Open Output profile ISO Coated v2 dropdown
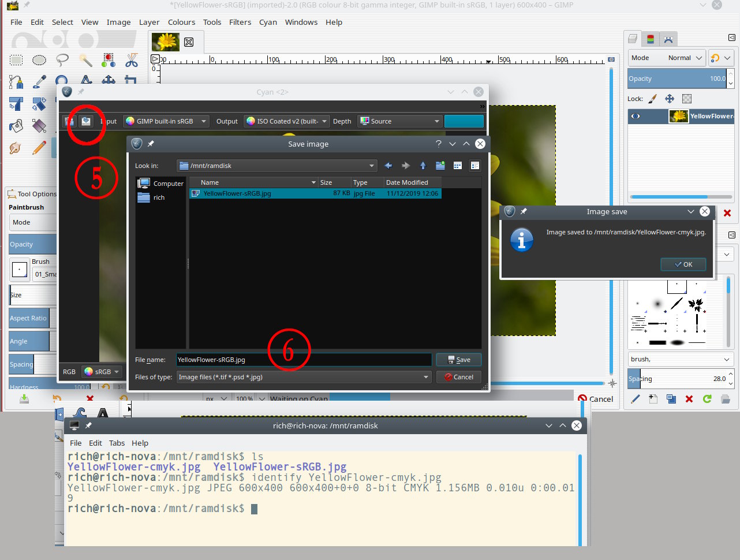The width and height of the screenshot is (740, 560). [x=287, y=121]
